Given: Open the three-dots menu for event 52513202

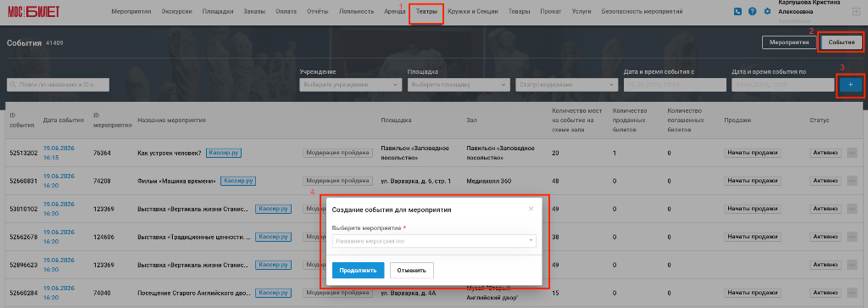Looking at the screenshot, I should coord(852,153).
